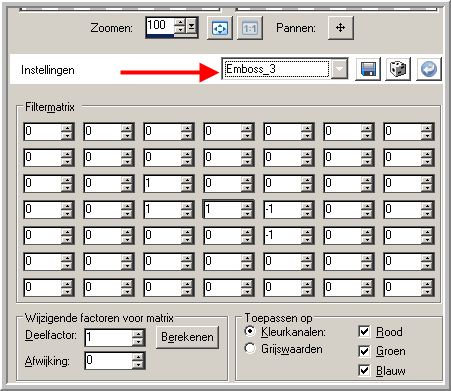Click the Berekenen button
The width and height of the screenshot is (451, 391).
tap(187, 337)
